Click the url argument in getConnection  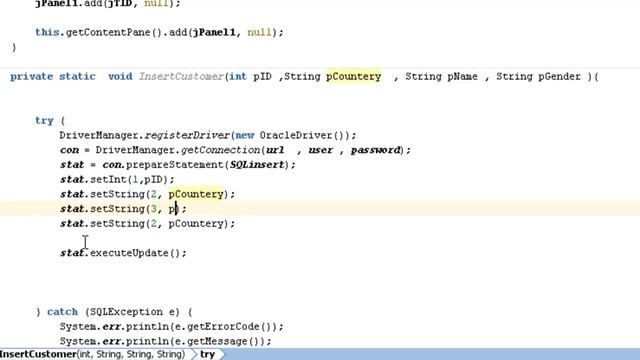point(275,150)
